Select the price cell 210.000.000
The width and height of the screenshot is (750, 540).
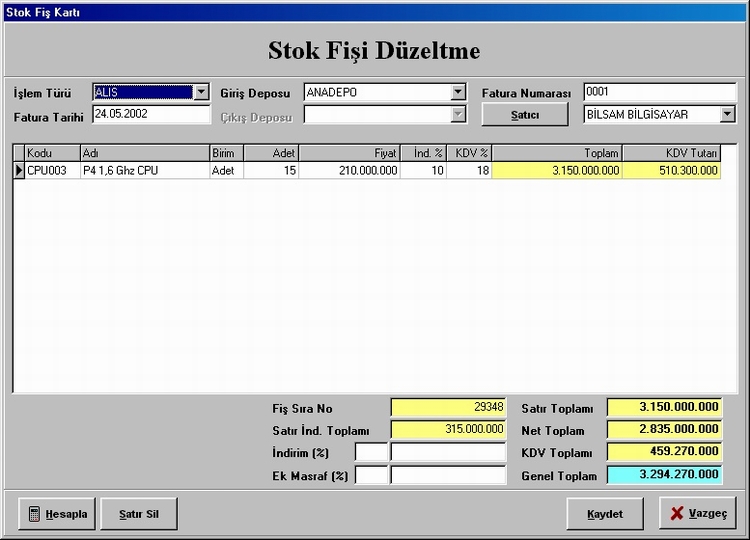pyautogui.click(x=348, y=171)
